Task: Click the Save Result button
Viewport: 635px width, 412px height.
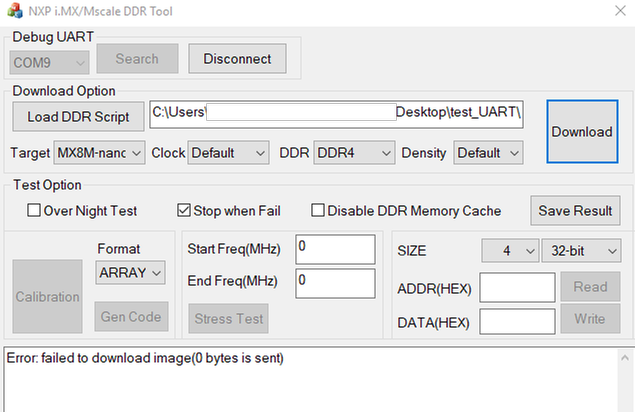Action: tap(575, 211)
